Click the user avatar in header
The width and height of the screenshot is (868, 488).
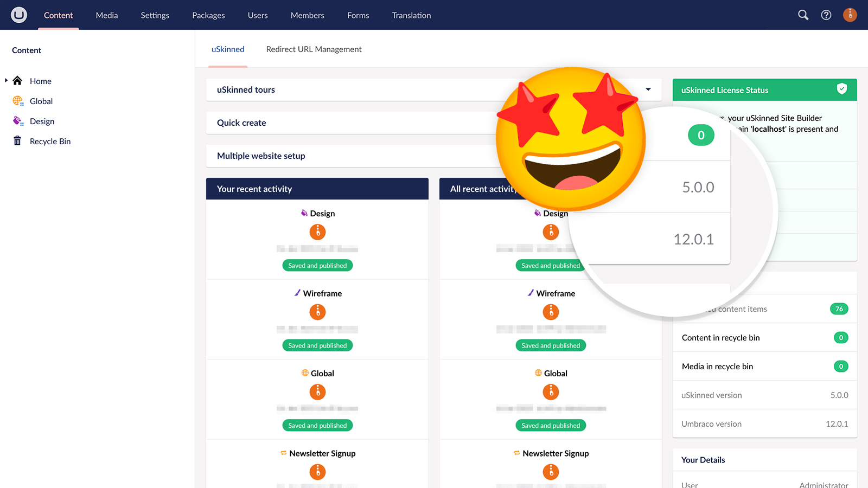coord(850,15)
